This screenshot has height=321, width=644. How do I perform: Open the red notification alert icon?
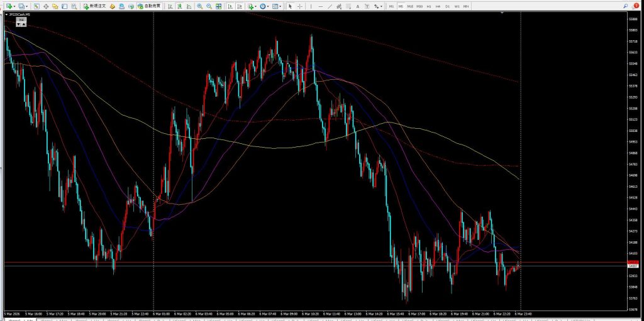click(x=636, y=6)
